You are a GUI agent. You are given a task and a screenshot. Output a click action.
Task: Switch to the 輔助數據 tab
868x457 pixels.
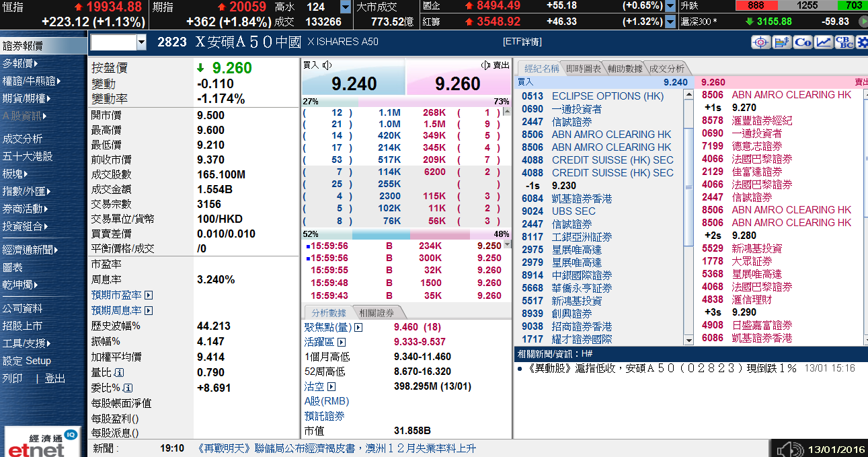pyautogui.click(x=625, y=69)
